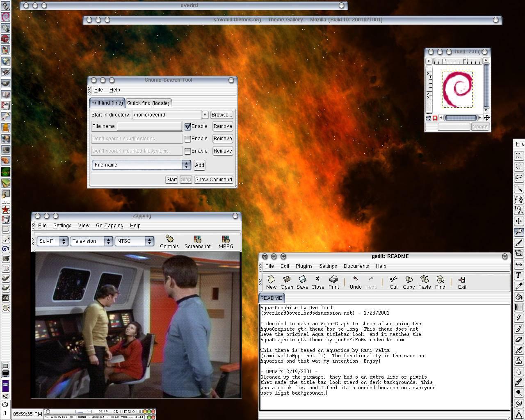Click Exit in gedit toolbar
This screenshot has height=420, width=525.
[x=462, y=282]
